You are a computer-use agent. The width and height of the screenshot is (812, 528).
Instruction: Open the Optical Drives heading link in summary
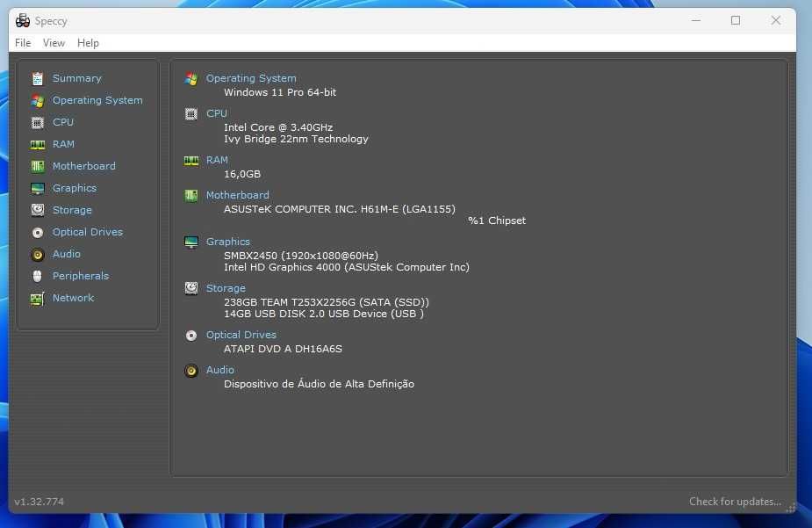pyautogui.click(x=241, y=336)
